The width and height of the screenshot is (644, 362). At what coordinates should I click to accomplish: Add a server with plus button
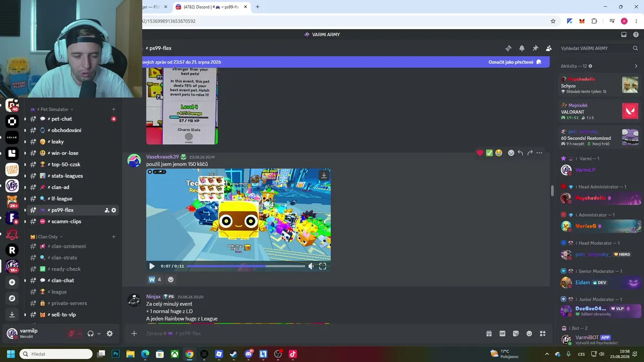(12, 282)
